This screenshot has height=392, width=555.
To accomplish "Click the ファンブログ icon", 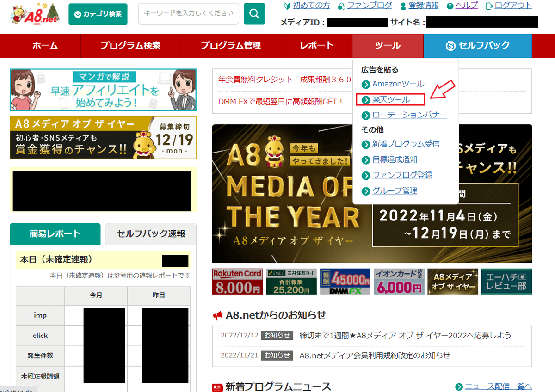I will [341, 6].
